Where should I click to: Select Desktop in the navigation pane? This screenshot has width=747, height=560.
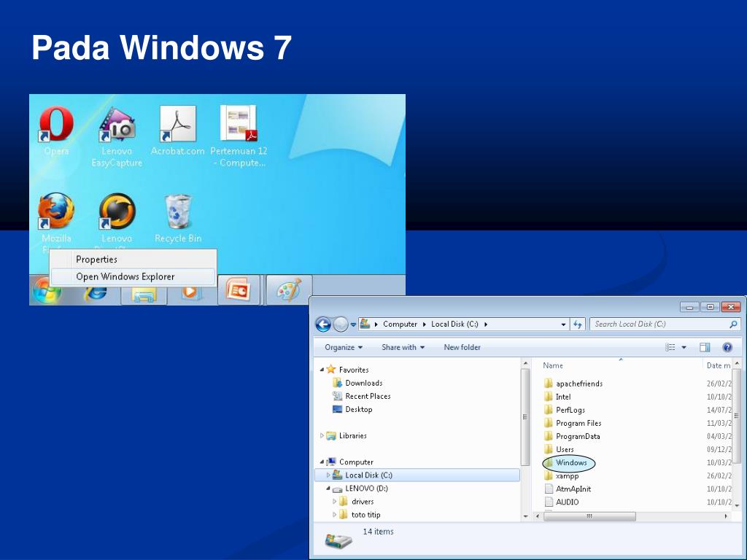359,410
